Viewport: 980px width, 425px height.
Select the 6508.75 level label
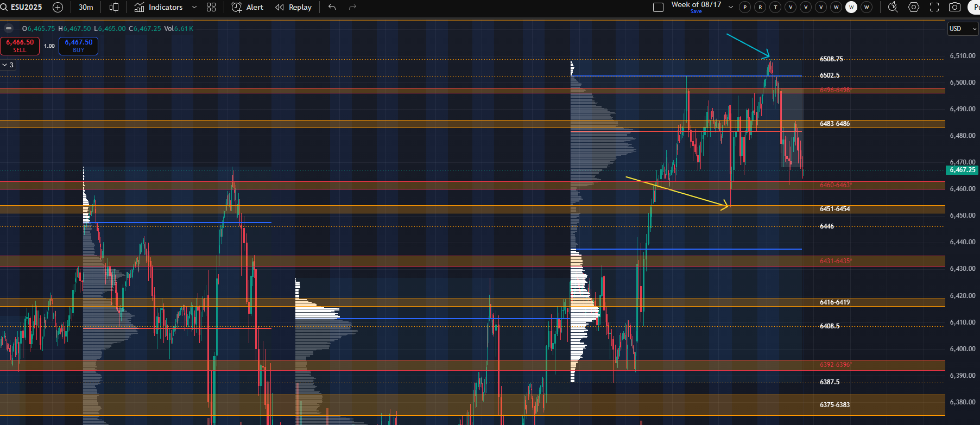coord(831,59)
